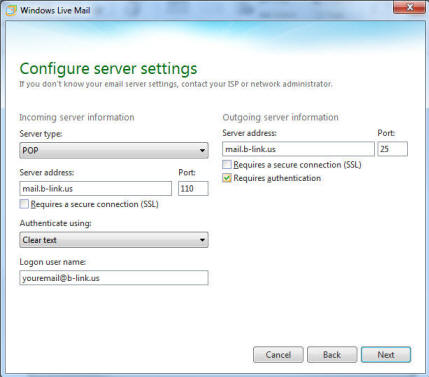429x377 pixels.
Task: Enable SSL for the incoming server
Action: click(x=24, y=204)
